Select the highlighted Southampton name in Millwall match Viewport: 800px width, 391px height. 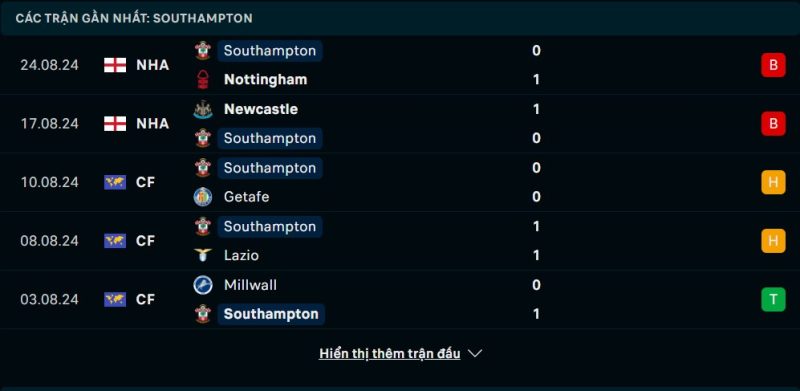pyautogui.click(x=271, y=314)
